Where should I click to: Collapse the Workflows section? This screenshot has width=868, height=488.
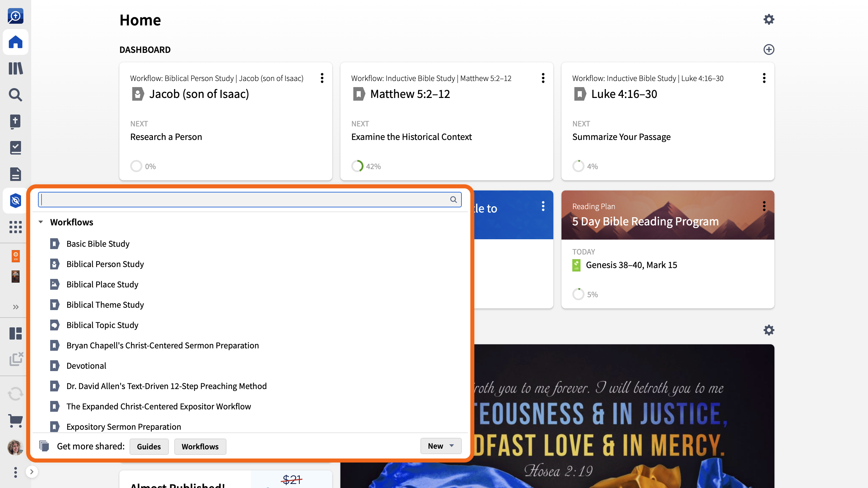click(41, 222)
